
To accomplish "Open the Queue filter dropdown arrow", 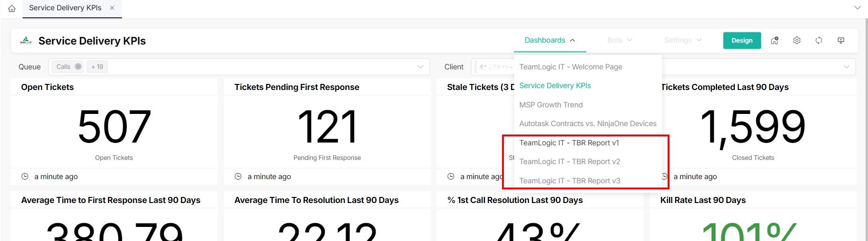I will (x=420, y=67).
